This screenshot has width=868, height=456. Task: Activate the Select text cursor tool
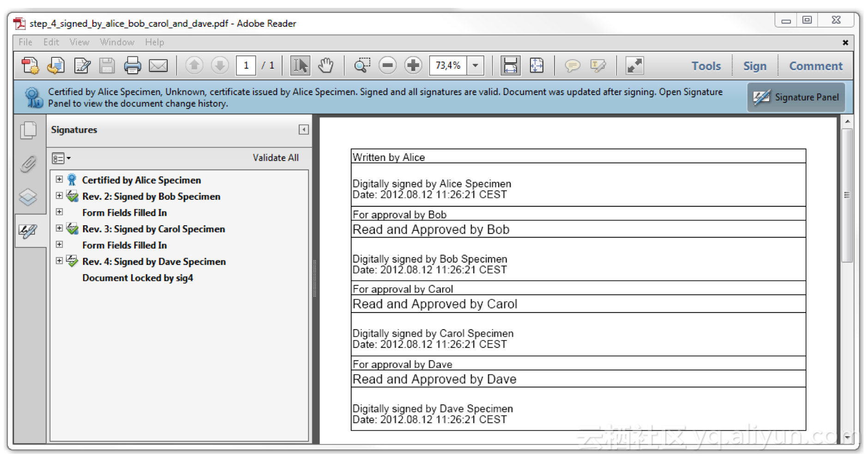[300, 66]
